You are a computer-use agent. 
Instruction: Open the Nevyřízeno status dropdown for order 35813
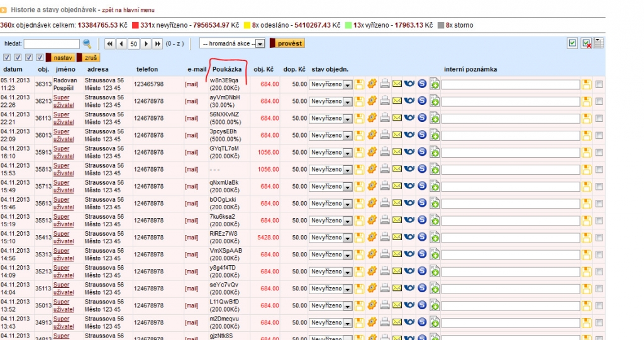pos(331,169)
